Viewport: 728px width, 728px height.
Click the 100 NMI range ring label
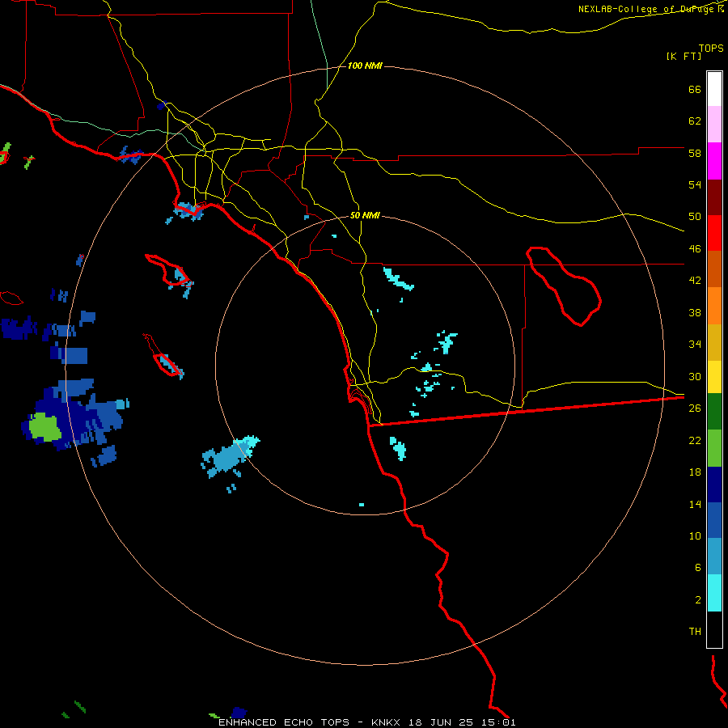(x=365, y=66)
